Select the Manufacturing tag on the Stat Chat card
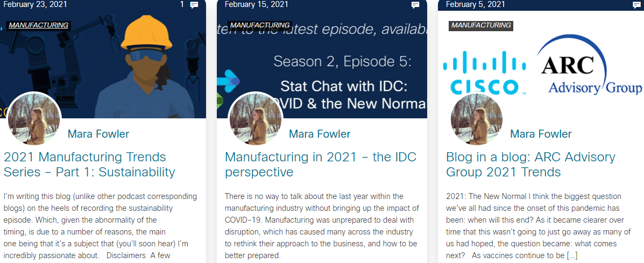 [x=260, y=25]
